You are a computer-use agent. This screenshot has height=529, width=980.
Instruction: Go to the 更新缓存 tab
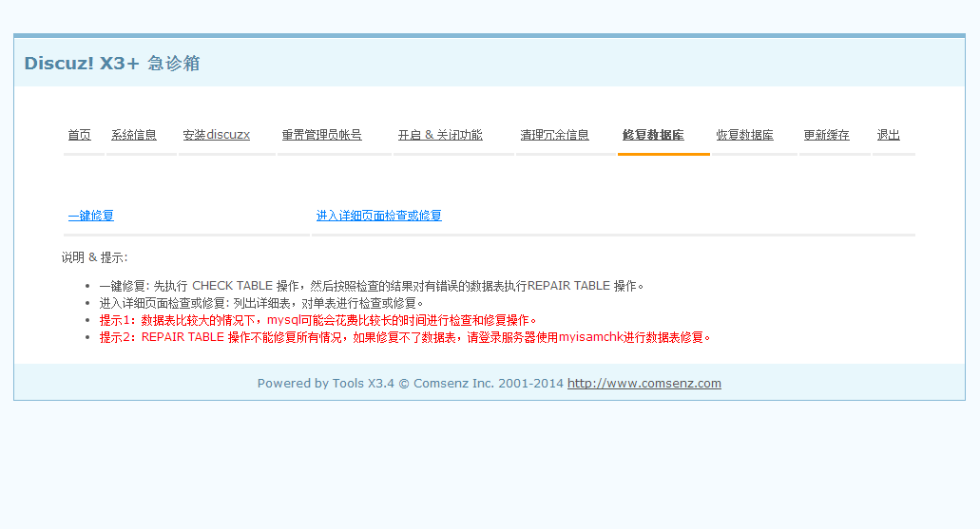(826, 134)
